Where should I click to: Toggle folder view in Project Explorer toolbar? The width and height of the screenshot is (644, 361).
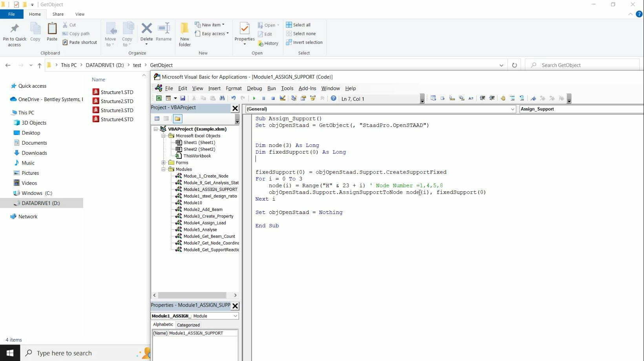tap(177, 118)
